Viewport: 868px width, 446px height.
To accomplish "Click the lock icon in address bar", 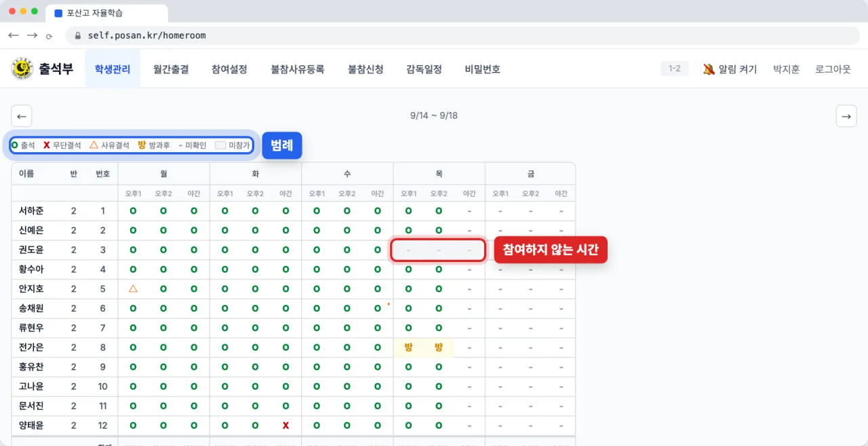I will pos(78,35).
